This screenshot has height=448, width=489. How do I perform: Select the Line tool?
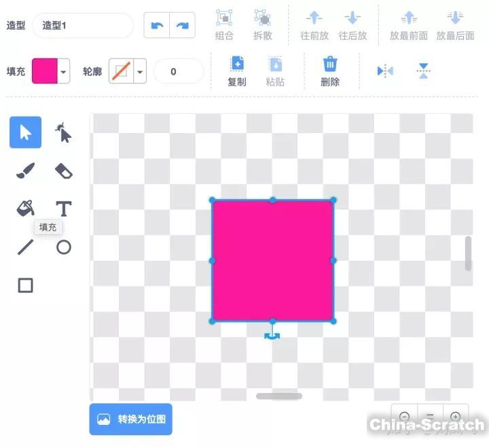click(x=25, y=247)
